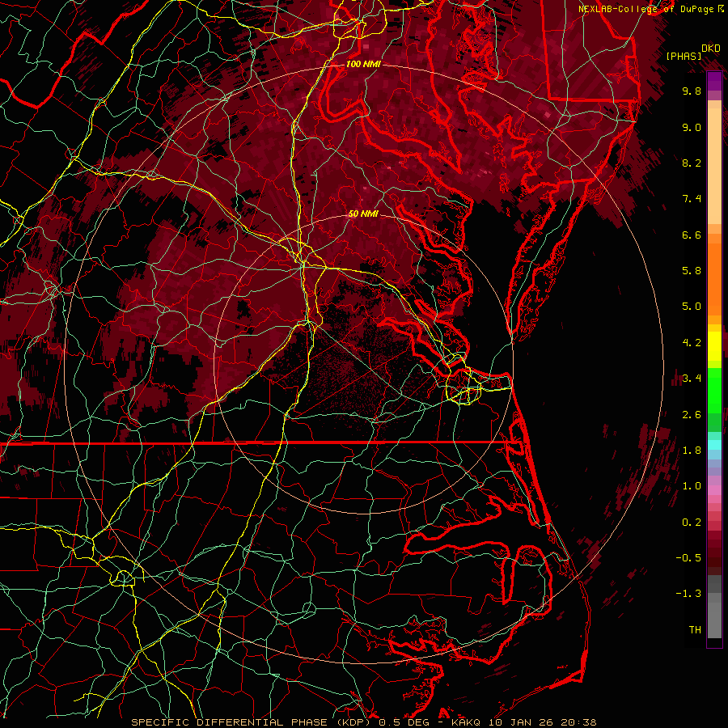Click the 20:38 timestamp in caption
Image resolution: width=728 pixels, height=728 pixels.
point(578,722)
